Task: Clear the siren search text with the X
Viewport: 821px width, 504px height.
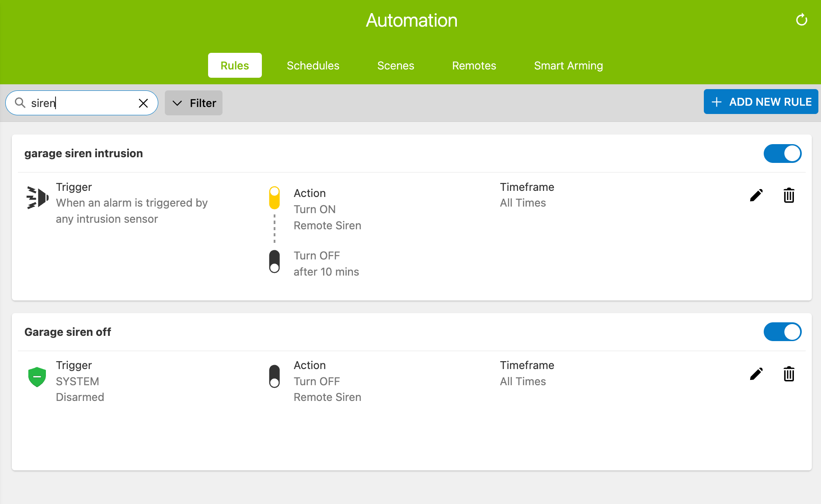Action: [x=143, y=103]
